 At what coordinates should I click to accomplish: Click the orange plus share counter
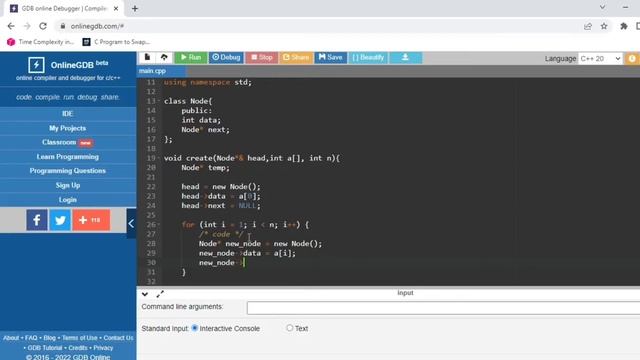91,220
